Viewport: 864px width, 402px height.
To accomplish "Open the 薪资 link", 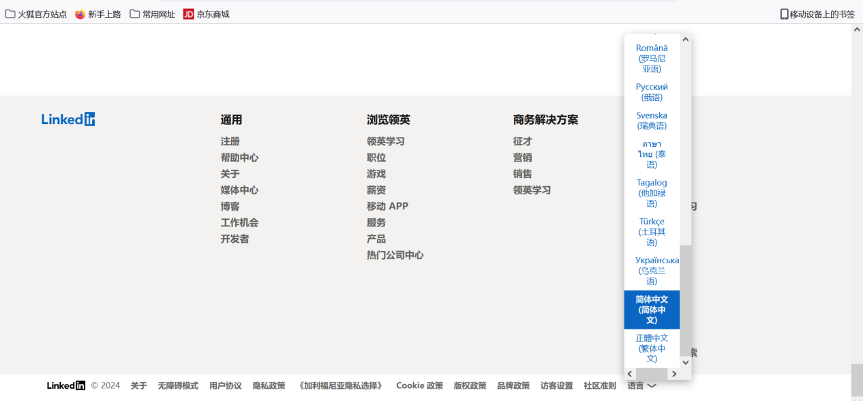I will [x=376, y=190].
